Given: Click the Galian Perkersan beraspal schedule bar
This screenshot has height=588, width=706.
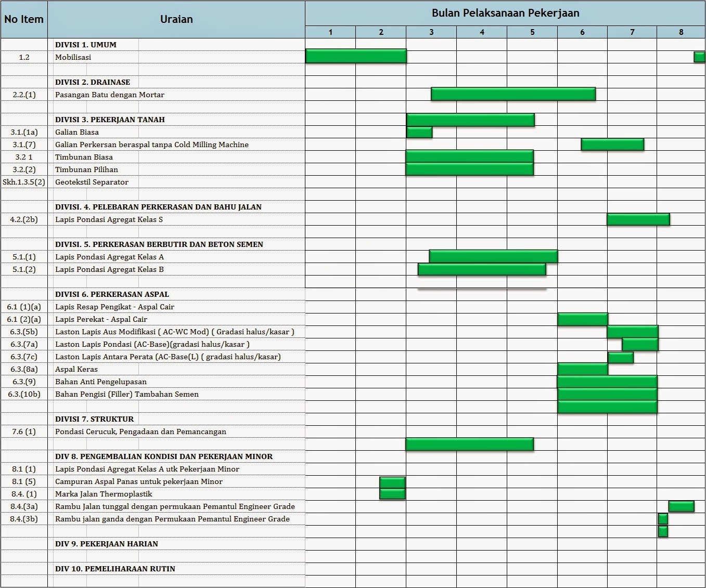Looking at the screenshot, I should 612,145.
